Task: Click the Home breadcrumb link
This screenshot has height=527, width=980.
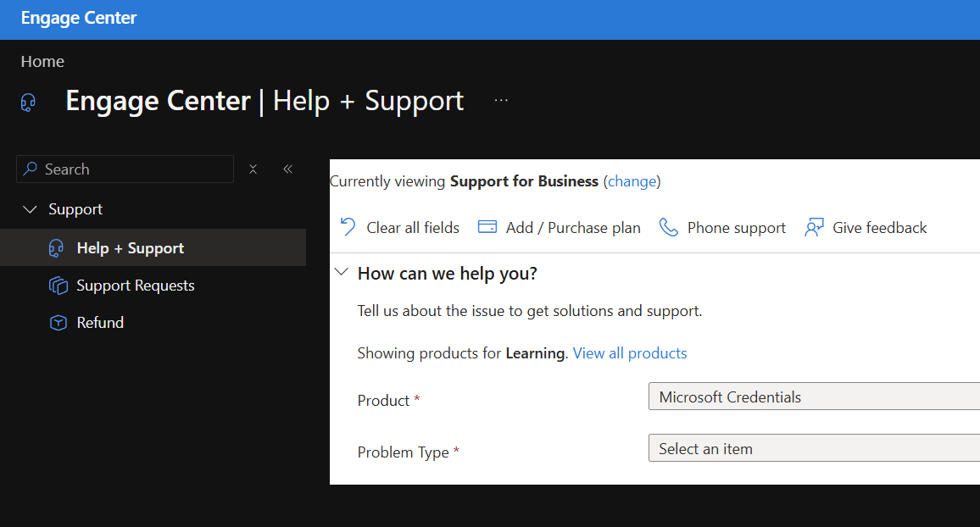Action: coord(42,61)
